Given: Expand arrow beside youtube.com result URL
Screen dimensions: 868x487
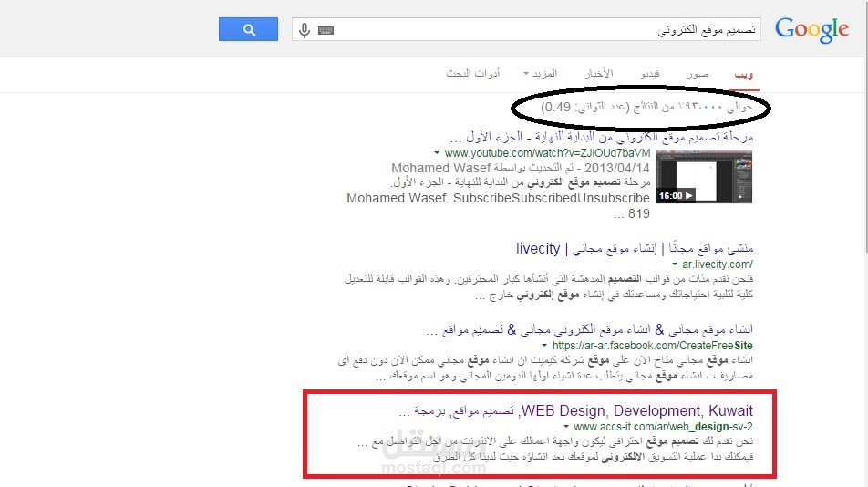Looking at the screenshot, I should click(437, 153).
